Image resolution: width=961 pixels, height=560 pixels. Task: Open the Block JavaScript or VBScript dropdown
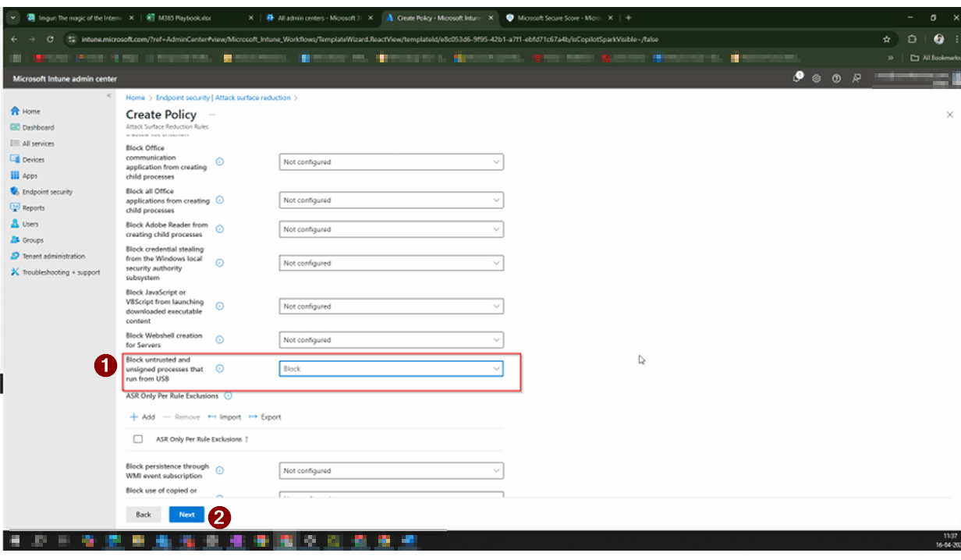tap(391, 307)
